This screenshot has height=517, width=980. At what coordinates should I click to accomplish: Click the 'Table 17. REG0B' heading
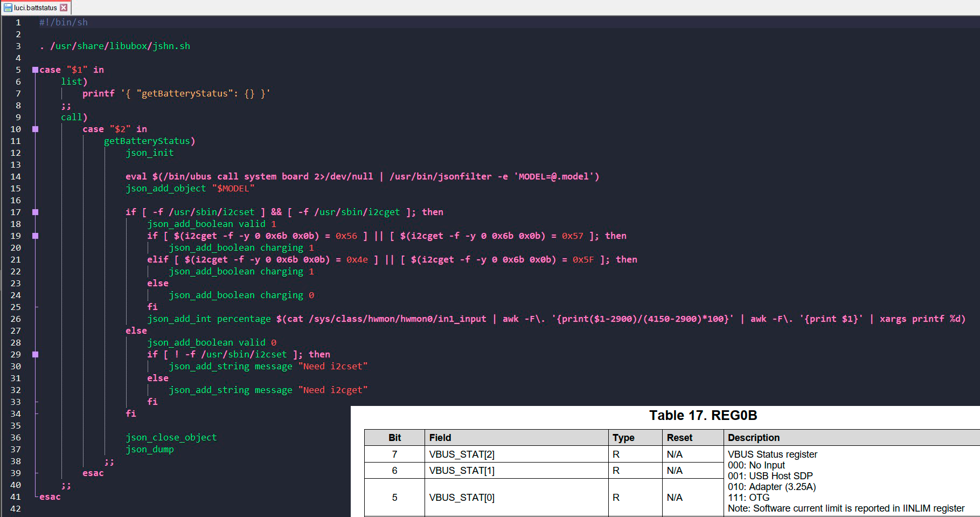coord(703,415)
